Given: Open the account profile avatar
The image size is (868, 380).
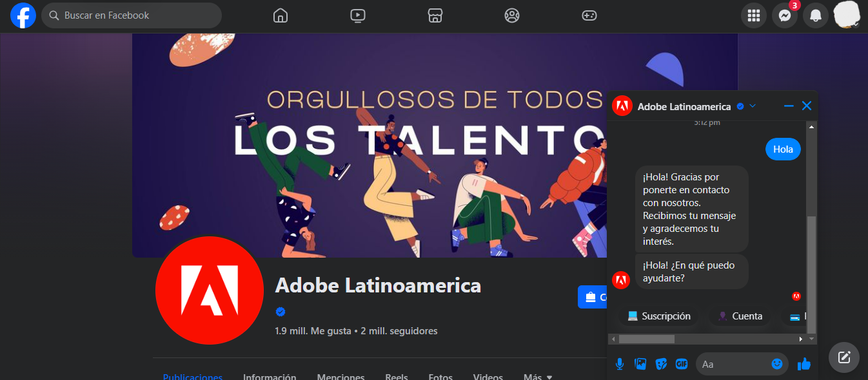Looking at the screenshot, I should point(847,15).
